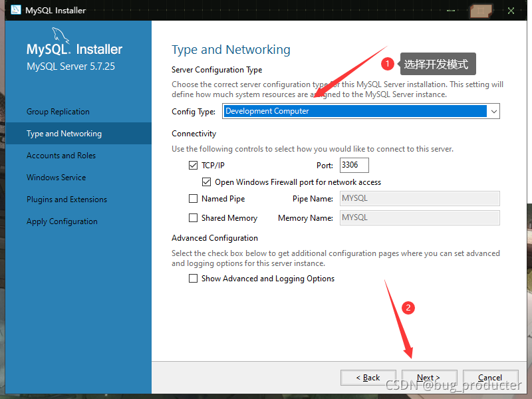Enable the Named Pipe checkbox
Screen dimensions: 532x399
tap(193, 198)
